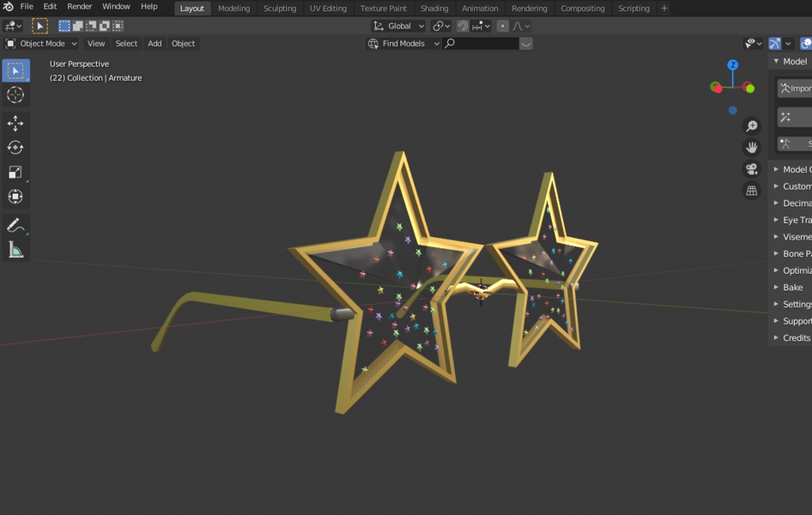Switch to the Sculpting workspace tab

tap(280, 8)
